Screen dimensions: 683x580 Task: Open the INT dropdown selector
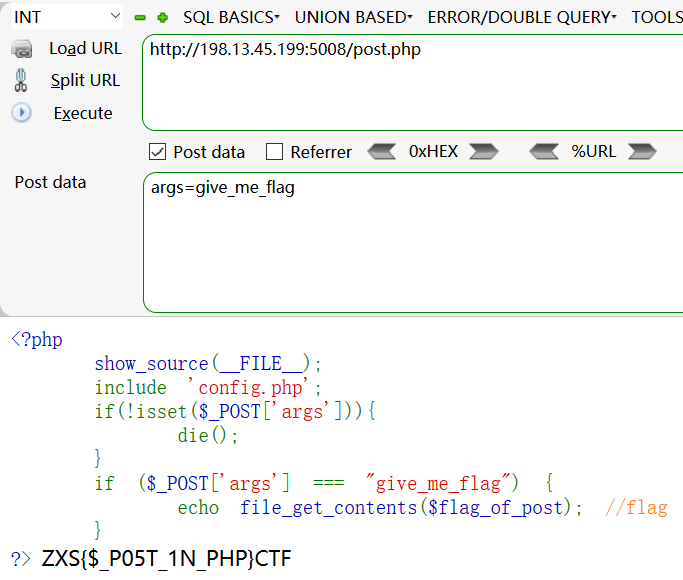pos(67,17)
